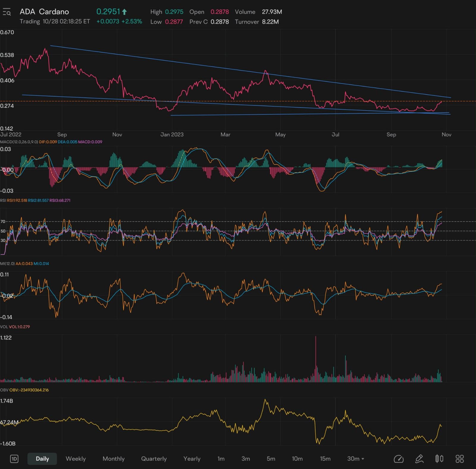
Task: Tap the Volume 27.93M value
Action: 272,12
